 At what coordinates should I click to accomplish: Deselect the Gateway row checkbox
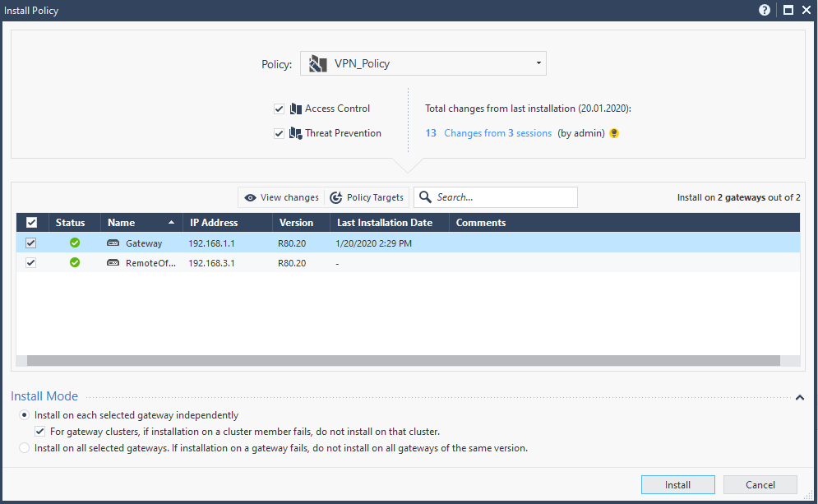[x=31, y=243]
